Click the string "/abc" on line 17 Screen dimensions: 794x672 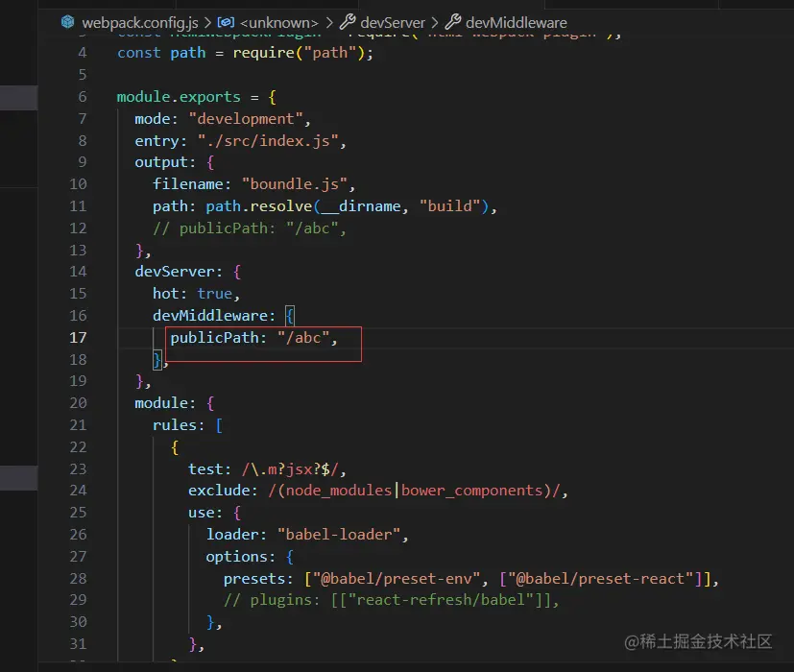(x=303, y=338)
